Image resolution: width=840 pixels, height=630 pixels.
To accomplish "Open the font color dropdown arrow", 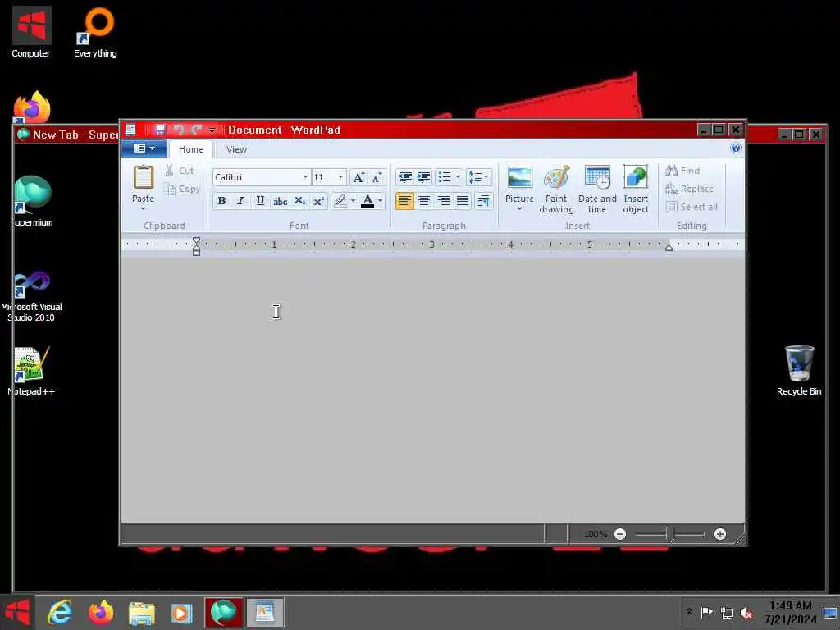I will coord(381,201).
